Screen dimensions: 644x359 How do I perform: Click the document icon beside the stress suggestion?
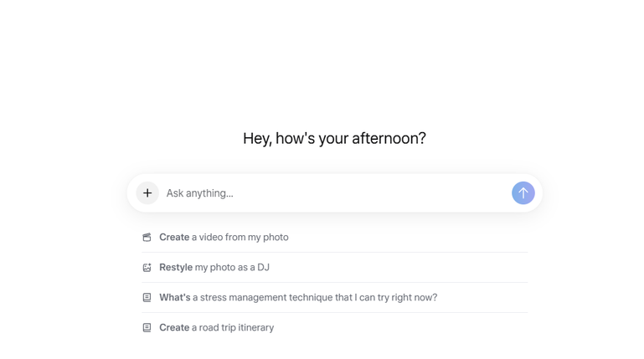pyautogui.click(x=147, y=298)
